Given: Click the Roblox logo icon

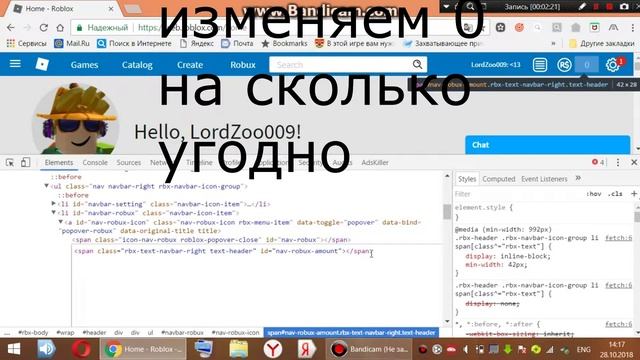Looking at the screenshot, I should click(x=42, y=64).
